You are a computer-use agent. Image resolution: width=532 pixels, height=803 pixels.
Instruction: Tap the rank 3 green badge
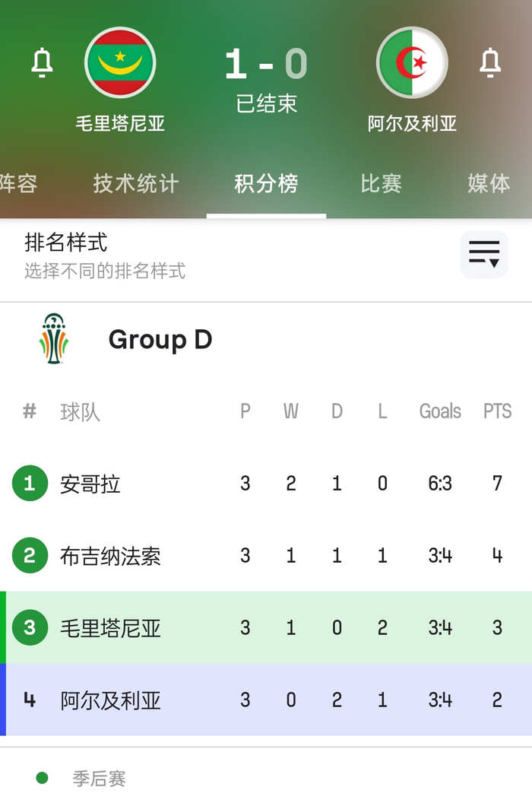pos(30,628)
